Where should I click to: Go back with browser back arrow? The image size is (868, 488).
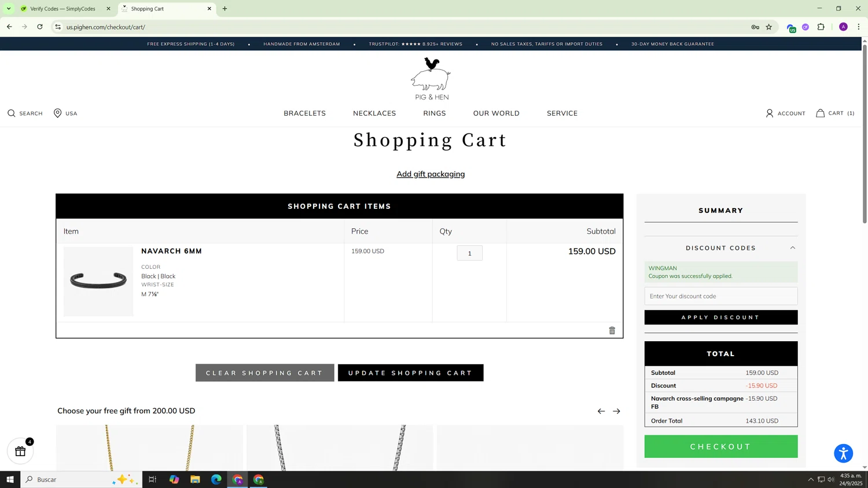pos(9,27)
